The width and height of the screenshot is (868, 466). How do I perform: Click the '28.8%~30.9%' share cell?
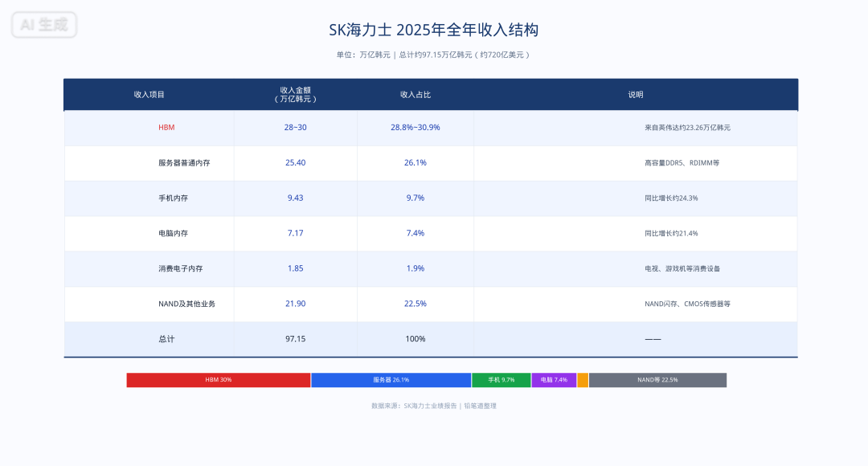coord(416,127)
